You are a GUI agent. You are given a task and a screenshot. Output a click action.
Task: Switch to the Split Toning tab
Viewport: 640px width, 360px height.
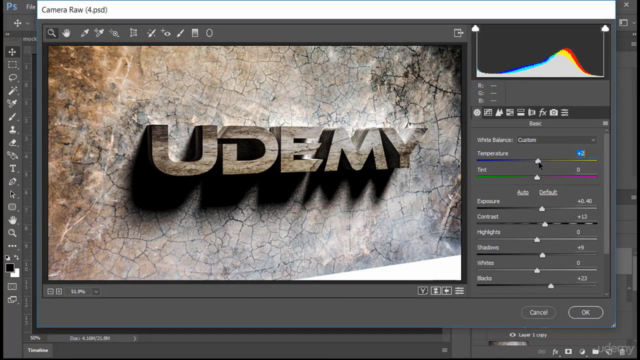[521, 113]
